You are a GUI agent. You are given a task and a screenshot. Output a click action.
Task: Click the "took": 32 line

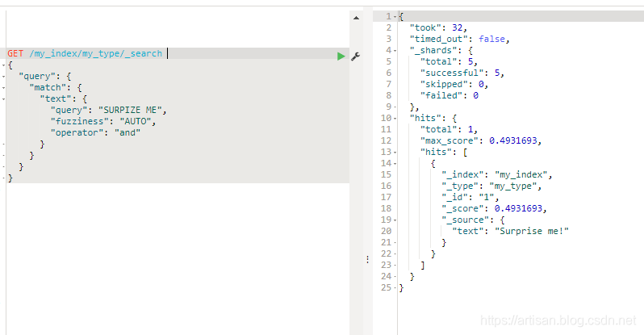tap(438, 28)
